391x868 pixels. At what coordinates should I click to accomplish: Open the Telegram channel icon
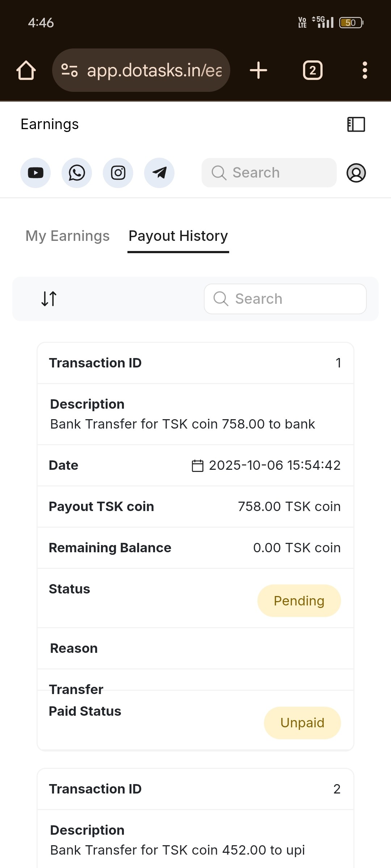(159, 173)
